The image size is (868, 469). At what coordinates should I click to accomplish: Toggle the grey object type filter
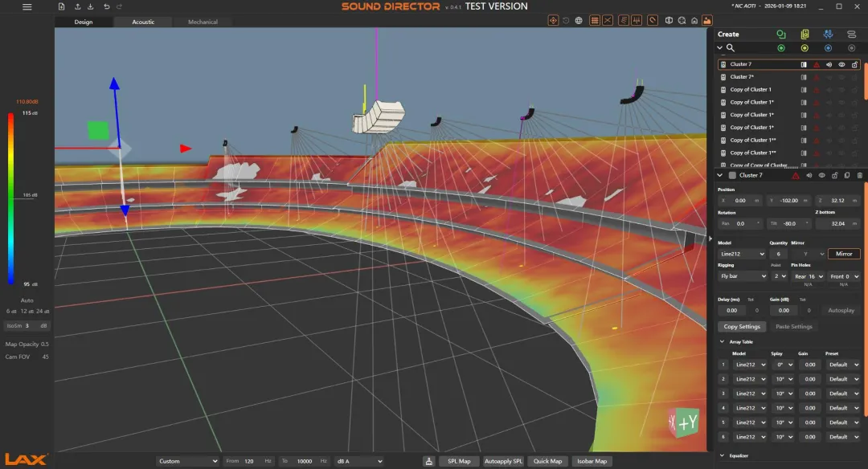[851, 48]
